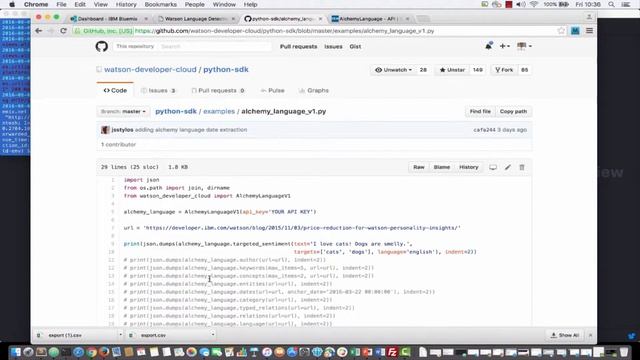The height and width of the screenshot is (360, 640).
Task: Open the Pull requests repository tab
Action: tap(218, 90)
